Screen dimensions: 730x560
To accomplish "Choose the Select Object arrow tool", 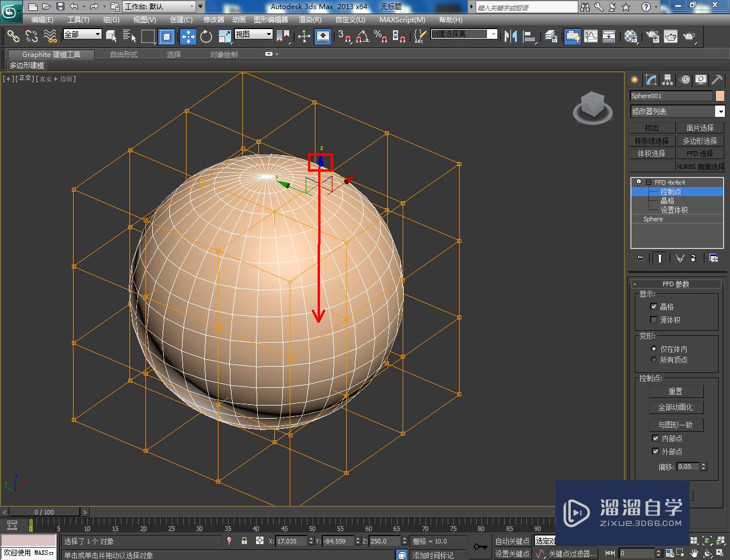I will (111, 36).
